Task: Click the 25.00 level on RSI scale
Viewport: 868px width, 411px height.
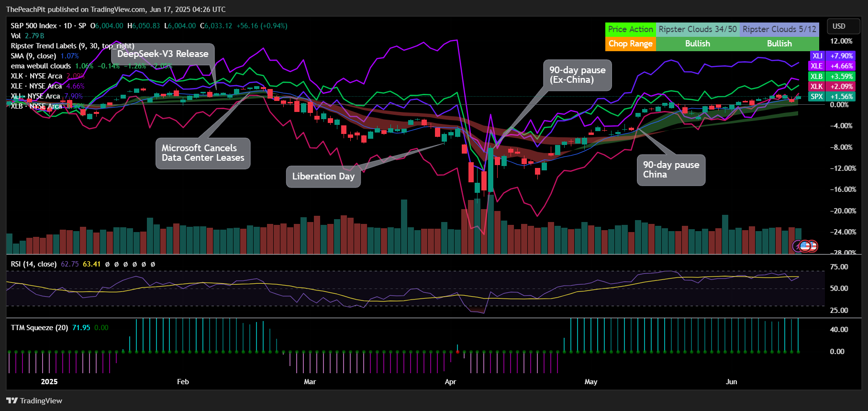Action: 839,311
